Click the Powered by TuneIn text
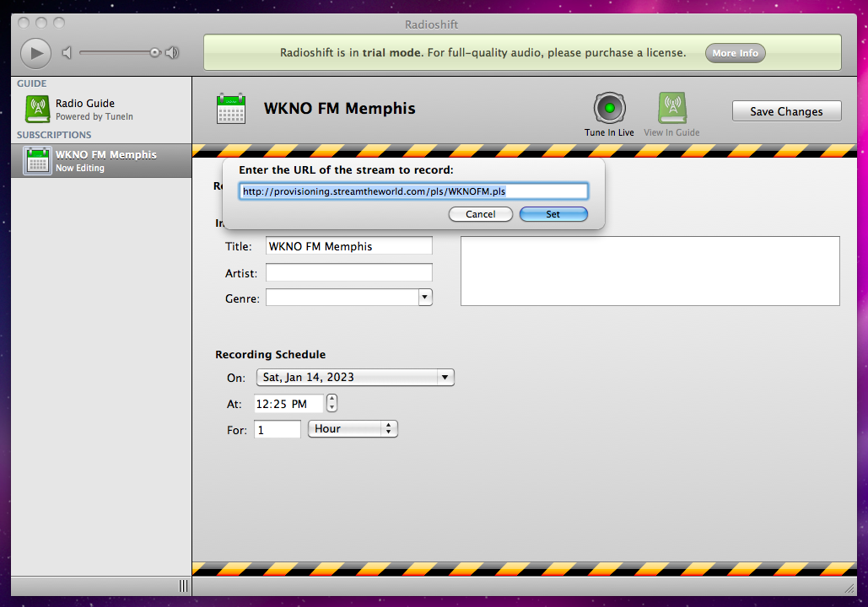This screenshot has height=607, width=868. pyautogui.click(x=94, y=116)
